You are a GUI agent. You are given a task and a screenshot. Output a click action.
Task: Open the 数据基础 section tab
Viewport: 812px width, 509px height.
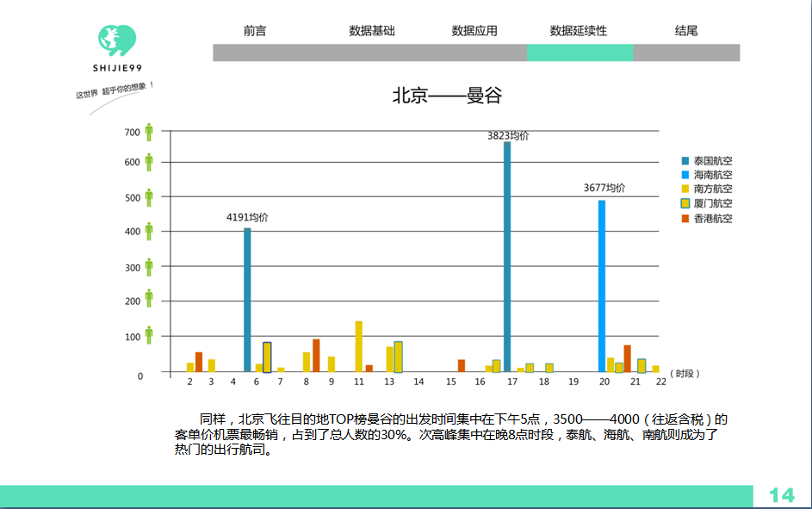pos(372,30)
